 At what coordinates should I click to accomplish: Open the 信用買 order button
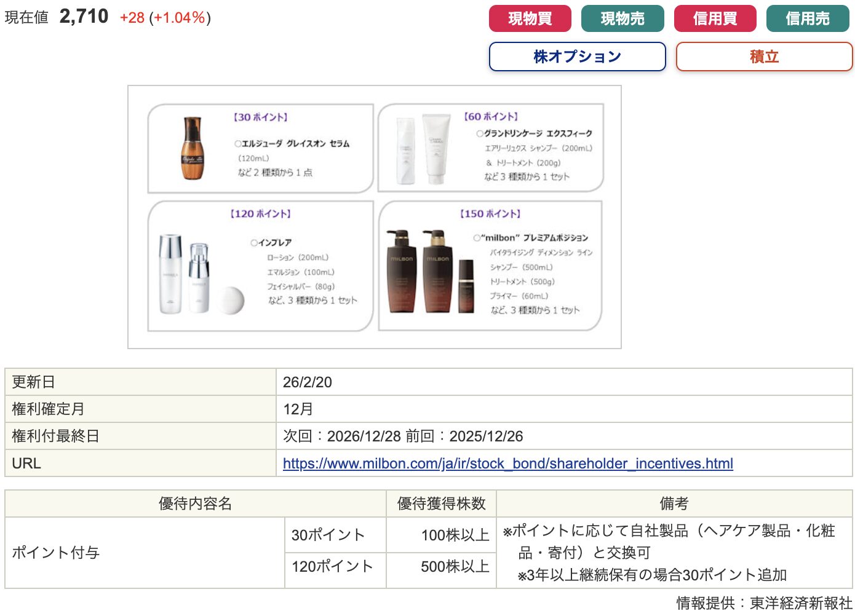tap(715, 18)
